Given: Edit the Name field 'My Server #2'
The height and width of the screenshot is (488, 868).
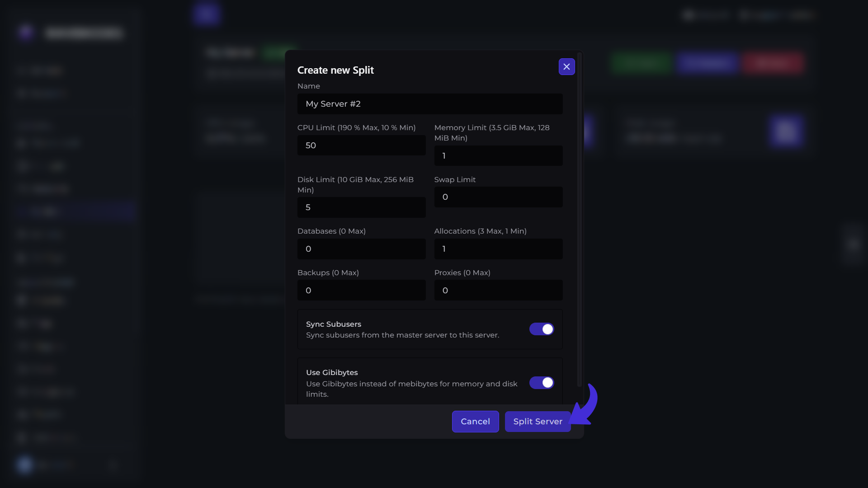Looking at the screenshot, I should tap(430, 104).
